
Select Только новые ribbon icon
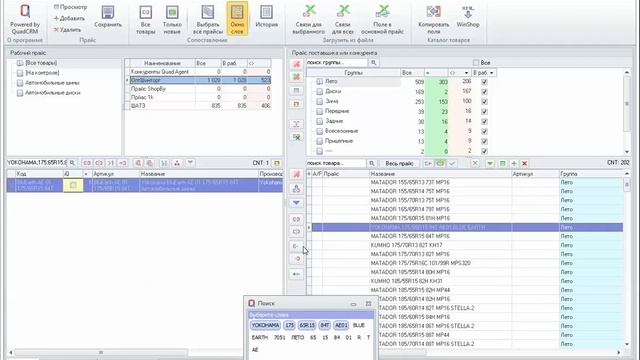coord(172,20)
